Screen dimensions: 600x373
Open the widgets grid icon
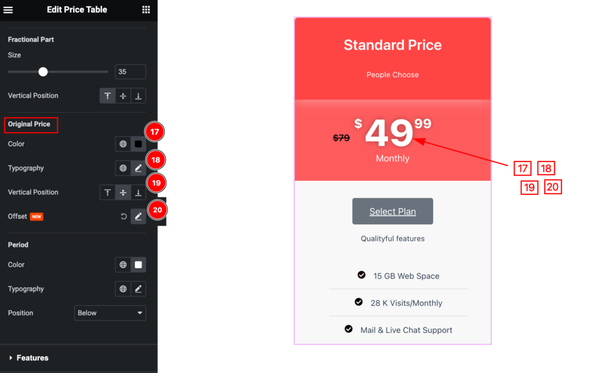(146, 10)
